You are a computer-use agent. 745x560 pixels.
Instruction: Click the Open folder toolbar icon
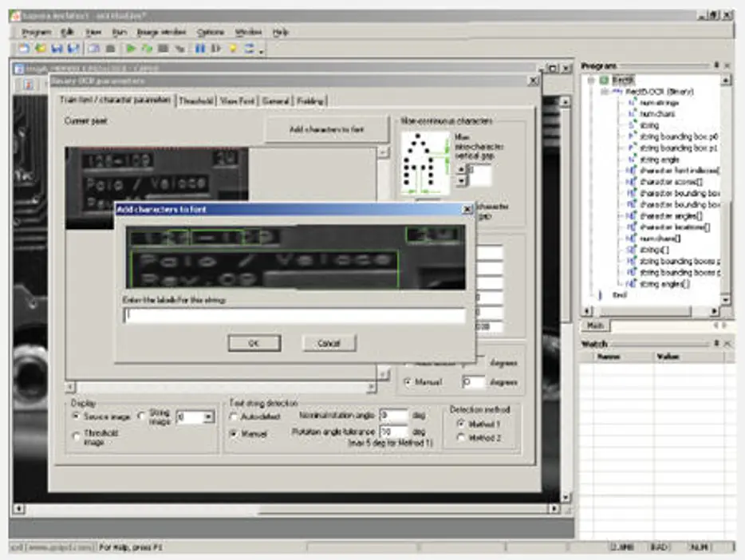click(x=41, y=49)
